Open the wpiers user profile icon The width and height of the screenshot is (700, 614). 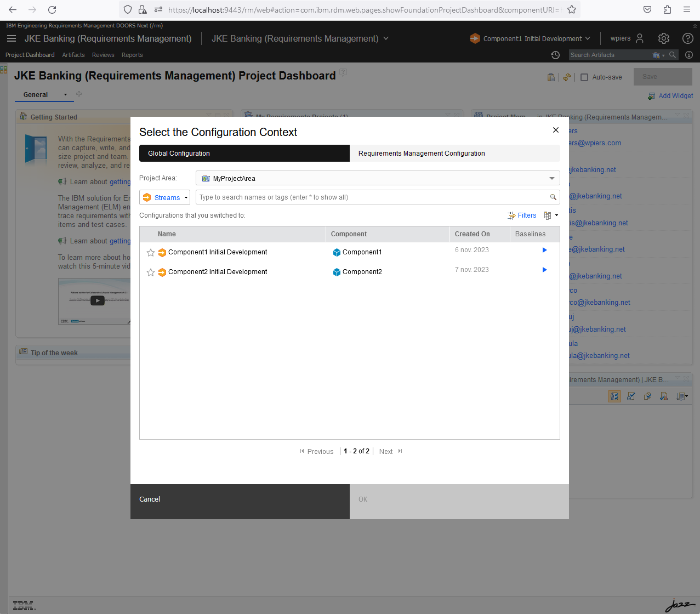click(640, 38)
